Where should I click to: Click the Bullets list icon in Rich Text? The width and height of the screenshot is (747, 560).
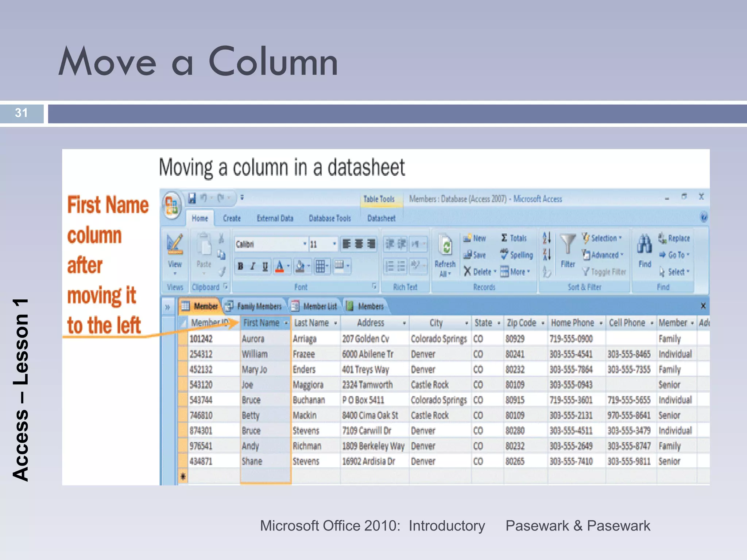pyautogui.click(x=402, y=266)
